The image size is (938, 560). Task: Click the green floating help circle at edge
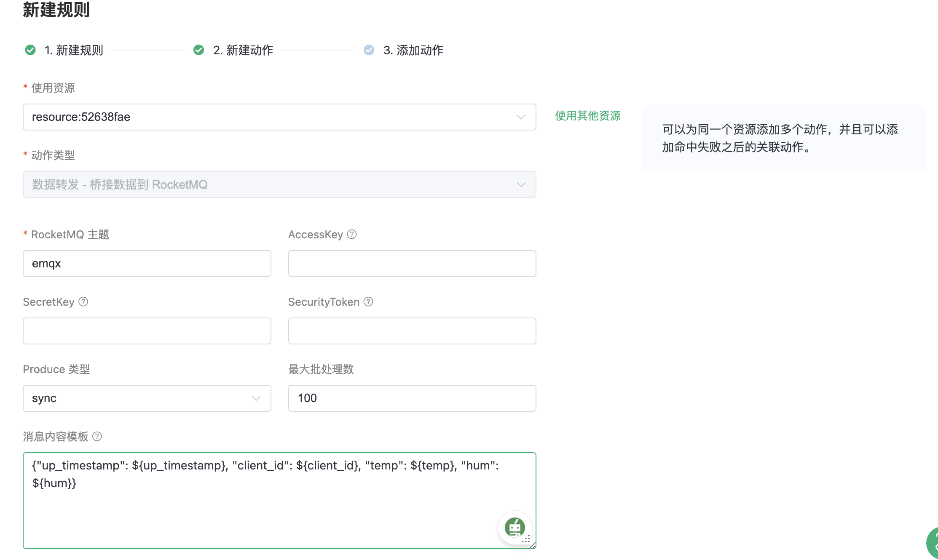[x=933, y=544]
